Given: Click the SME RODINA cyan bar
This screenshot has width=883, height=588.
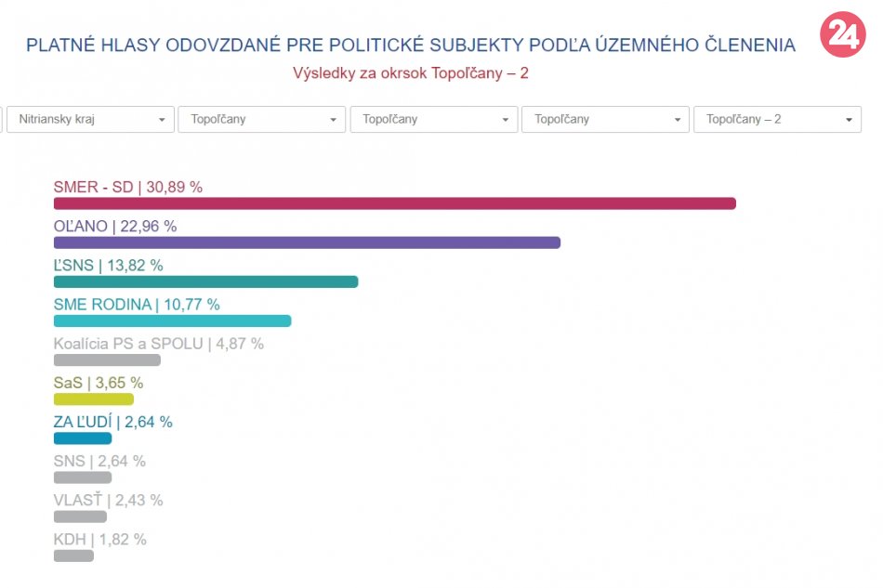Looking at the screenshot, I should pos(172,320).
